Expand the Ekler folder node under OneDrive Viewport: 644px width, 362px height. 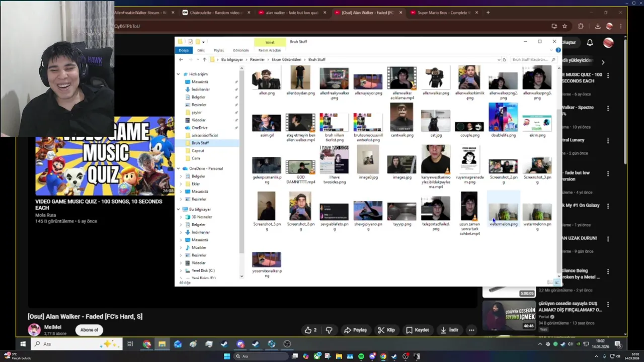(181, 184)
